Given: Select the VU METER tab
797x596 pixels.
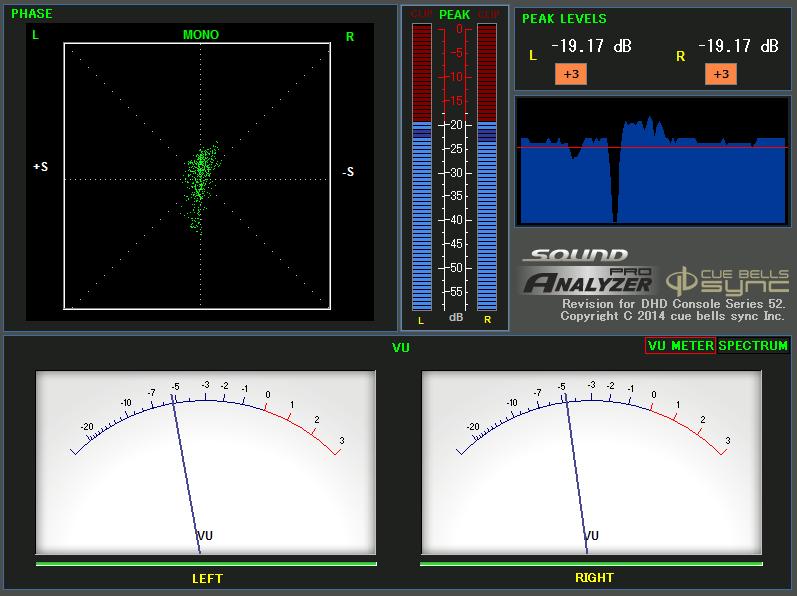Looking at the screenshot, I should [680, 346].
